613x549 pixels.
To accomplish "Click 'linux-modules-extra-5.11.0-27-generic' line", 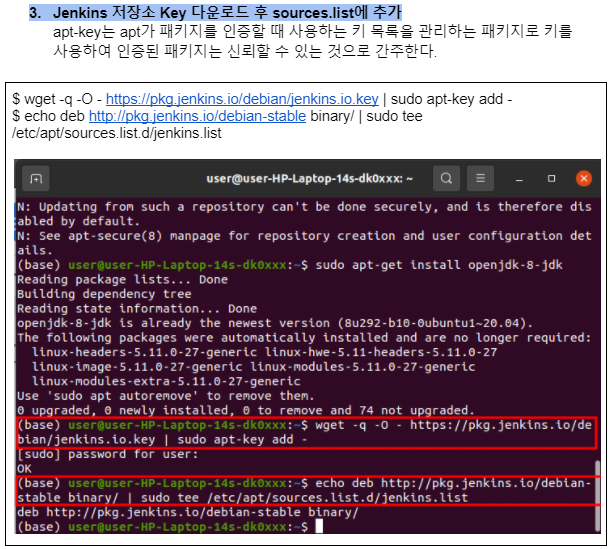I will pos(166,381).
